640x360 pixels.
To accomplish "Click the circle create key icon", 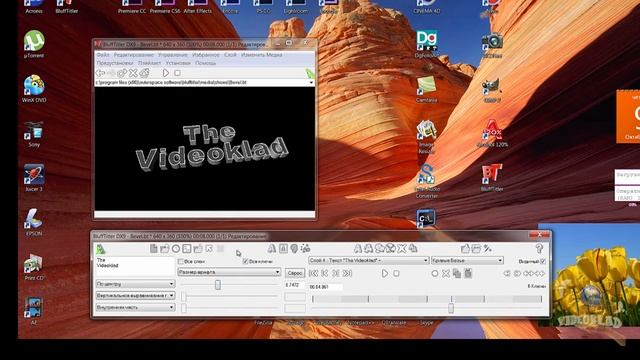I will coord(435,273).
